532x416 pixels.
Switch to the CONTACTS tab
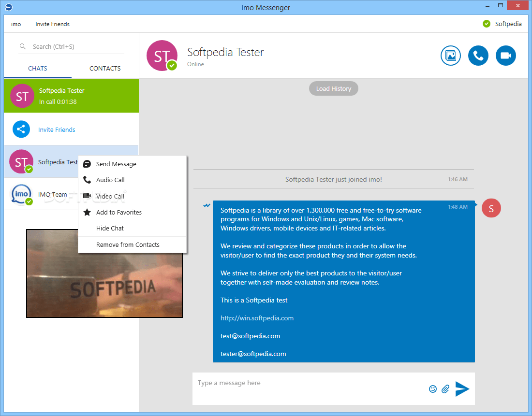(105, 69)
